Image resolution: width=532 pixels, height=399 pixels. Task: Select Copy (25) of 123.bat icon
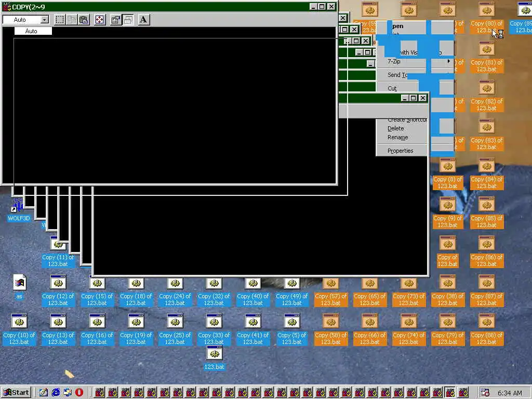click(x=175, y=330)
